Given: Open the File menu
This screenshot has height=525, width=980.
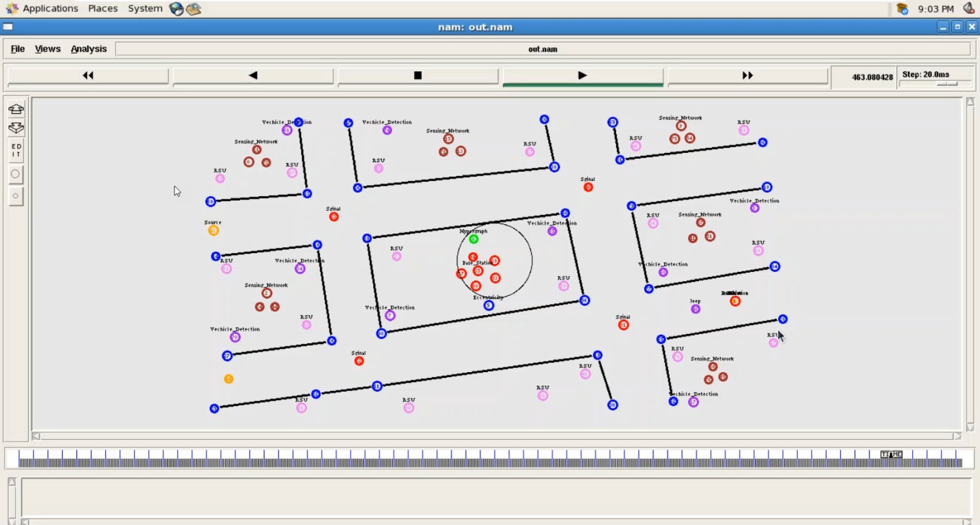Looking at the screenshot, I should 18,49.
